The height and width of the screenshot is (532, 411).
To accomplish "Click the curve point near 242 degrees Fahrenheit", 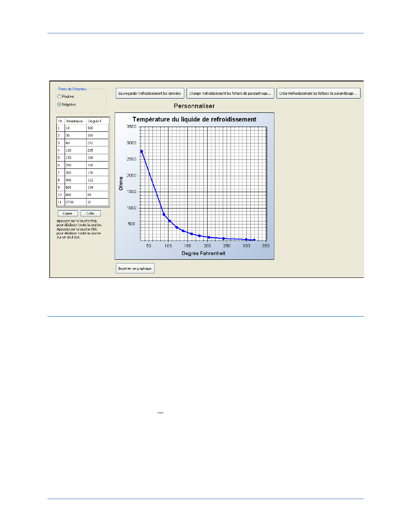I will (x=224, y=238).
